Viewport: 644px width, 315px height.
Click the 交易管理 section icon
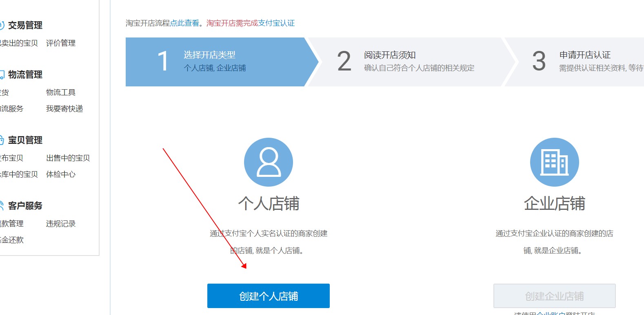(2, 26)
